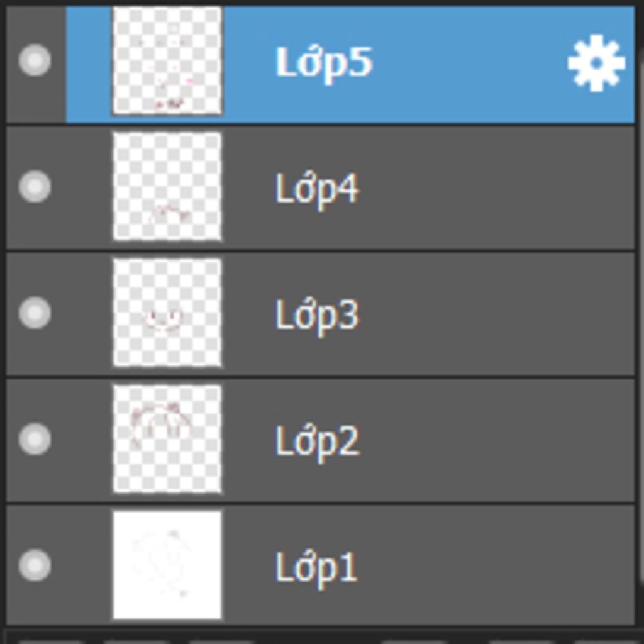Open settings gear for Lớp5 layer
This screenshot has width=644, height=644.
coord(596,63)
